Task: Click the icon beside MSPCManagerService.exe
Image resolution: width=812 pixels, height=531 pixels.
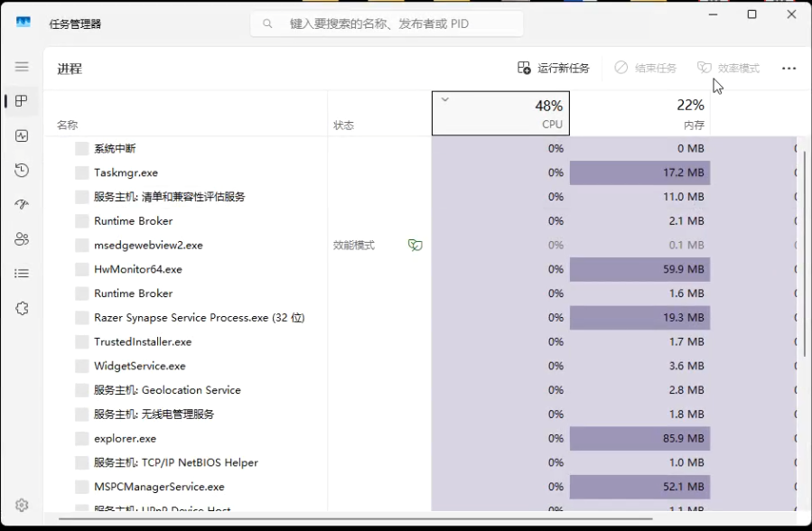Action: 82,487
